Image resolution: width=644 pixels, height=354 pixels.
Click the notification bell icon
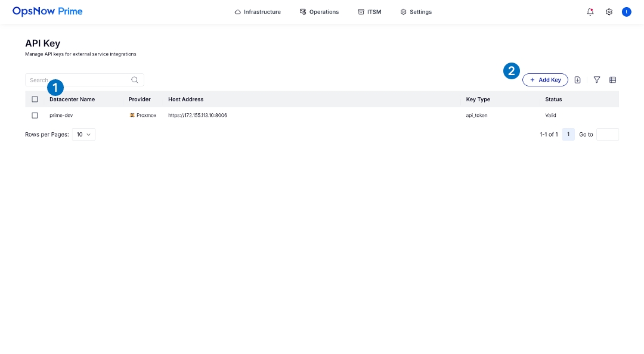click(x=590, y=12)
